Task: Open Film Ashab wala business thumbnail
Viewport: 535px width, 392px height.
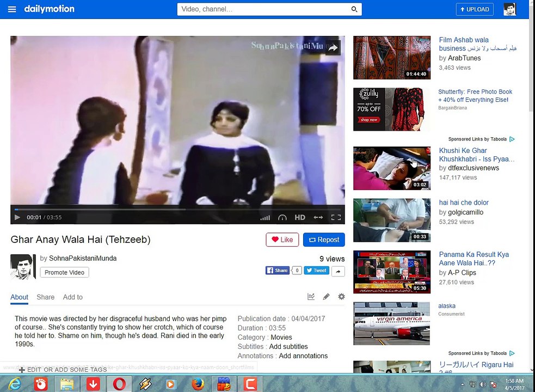Action: (392, 58)
